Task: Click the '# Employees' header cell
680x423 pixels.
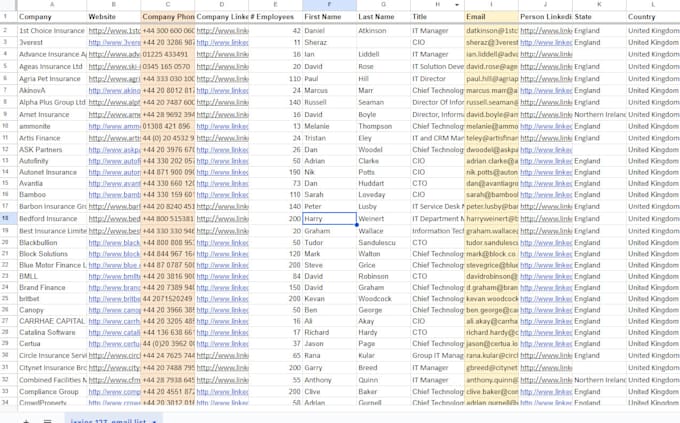Action: tap(275, 17)
